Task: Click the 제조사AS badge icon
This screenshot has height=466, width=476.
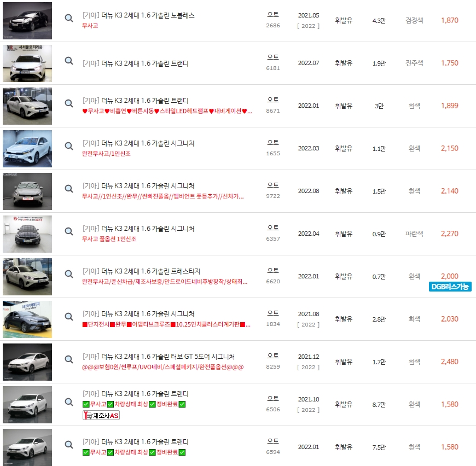Action: (x=101, y=415)
